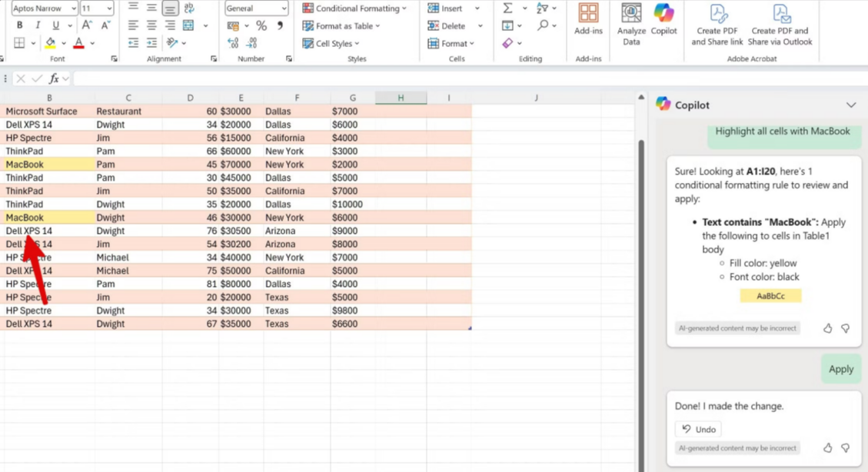Increase font size with the larger A icon
Image resolution: width=868 pixels, height=472 pixels.
[87, 25]
